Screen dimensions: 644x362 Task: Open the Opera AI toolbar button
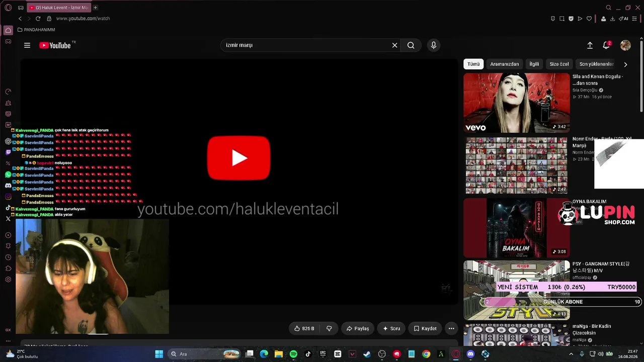click(624, 19)
